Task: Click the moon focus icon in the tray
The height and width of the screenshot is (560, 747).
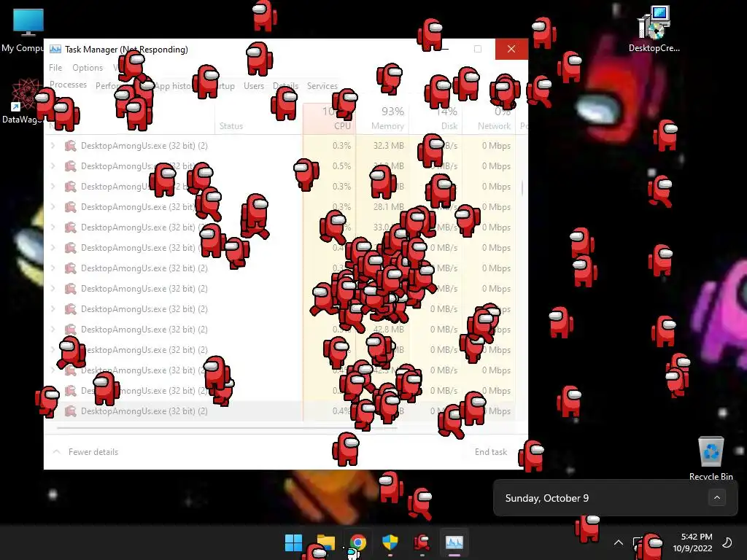Action: pos(727,542)
